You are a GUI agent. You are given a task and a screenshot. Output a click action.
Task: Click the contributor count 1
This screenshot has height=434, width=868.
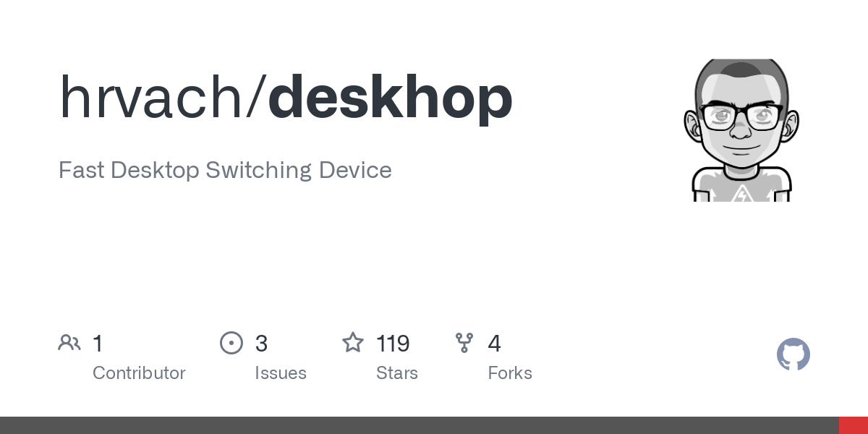click(98, 344)
